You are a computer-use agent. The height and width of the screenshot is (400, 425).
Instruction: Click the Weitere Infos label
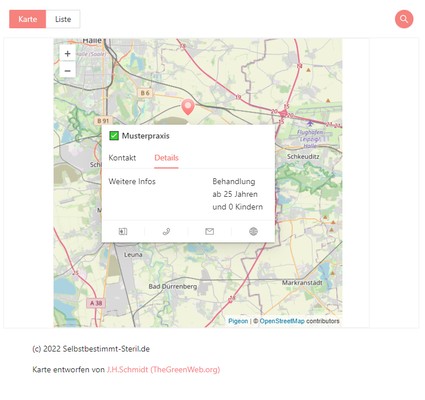(132, 182)
